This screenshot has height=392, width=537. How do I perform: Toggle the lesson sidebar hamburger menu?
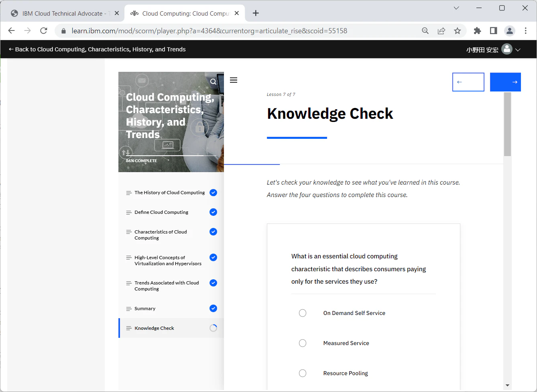[234, 80]
